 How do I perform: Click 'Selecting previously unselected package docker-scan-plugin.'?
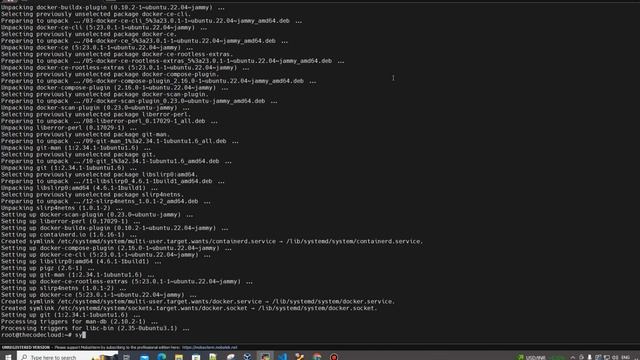click(x=104, y=94)
